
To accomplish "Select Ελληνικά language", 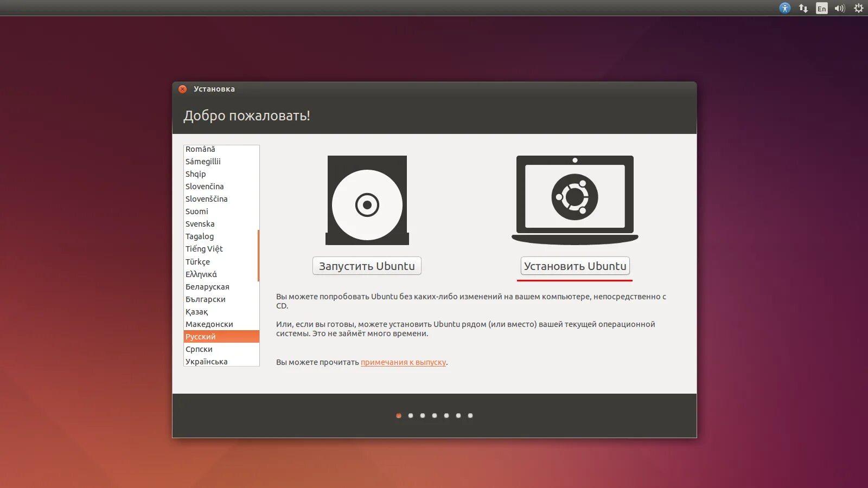I will click(x=221, y=274).
